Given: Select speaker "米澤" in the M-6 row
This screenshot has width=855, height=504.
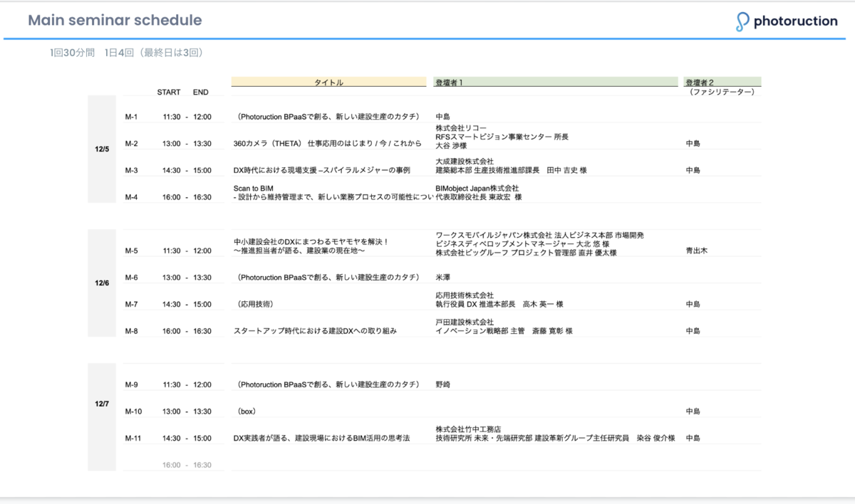Looking at the screenshot, I should coord(442,278).
